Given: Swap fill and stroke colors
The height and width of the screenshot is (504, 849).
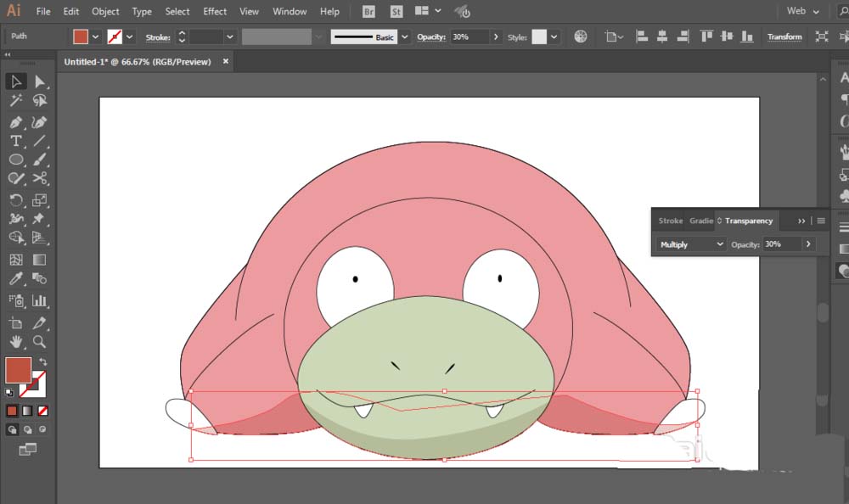Looking at the screenshot, I should [x=42, y=361].
